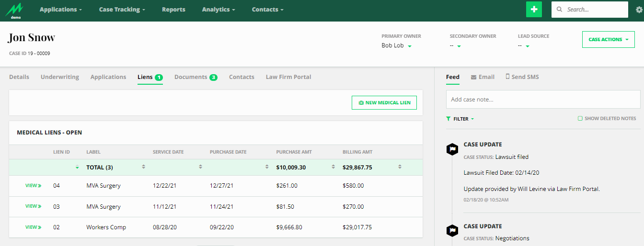Open settings via the gear icon
The height and width of the screenshot is (246, 644).
(x=639, y=10)
